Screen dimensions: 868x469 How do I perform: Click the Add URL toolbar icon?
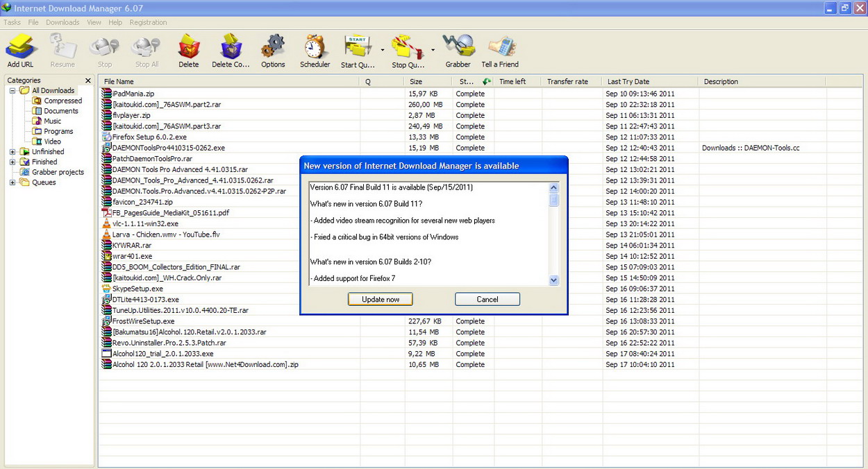point(20,51)
